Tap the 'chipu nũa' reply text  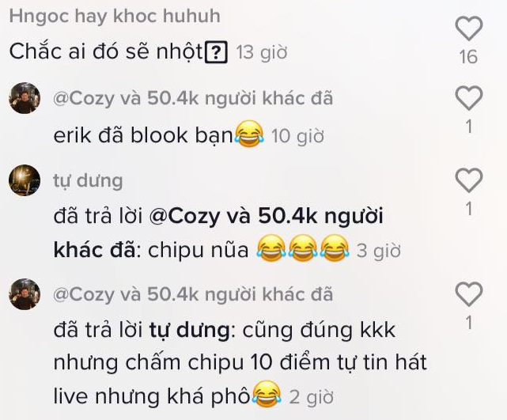(199, 250)
